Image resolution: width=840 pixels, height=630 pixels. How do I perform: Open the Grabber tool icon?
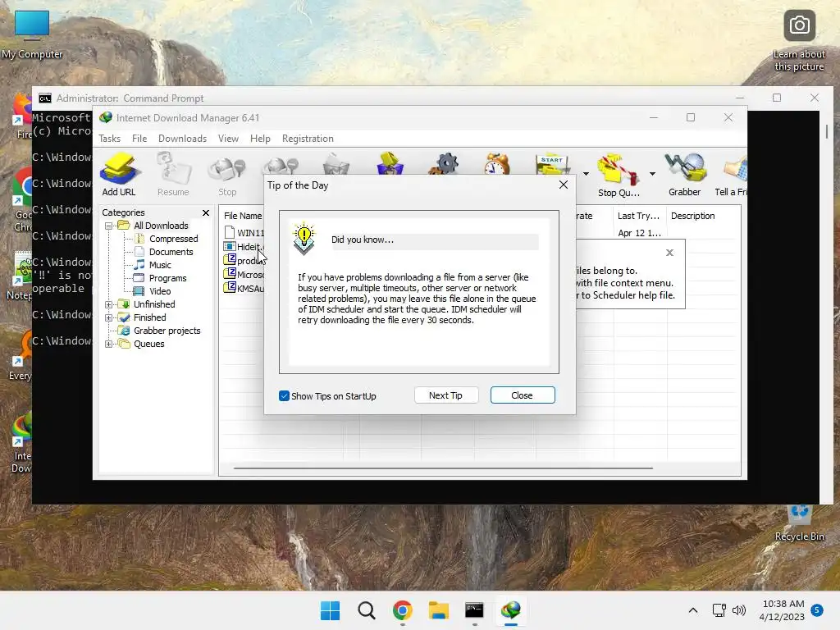[x=685, y=174]
